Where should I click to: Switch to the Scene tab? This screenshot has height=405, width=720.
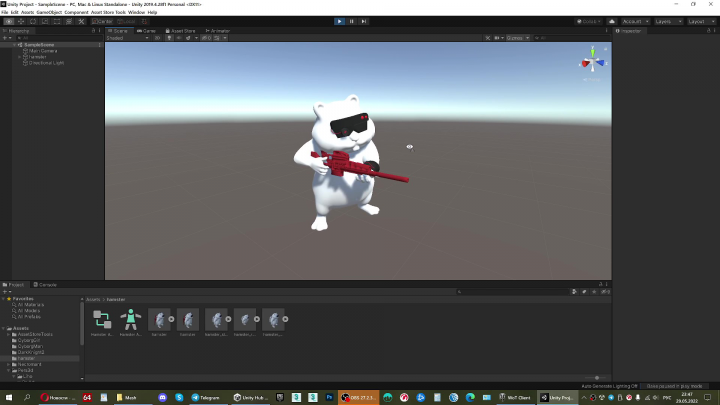pos(118,31)
